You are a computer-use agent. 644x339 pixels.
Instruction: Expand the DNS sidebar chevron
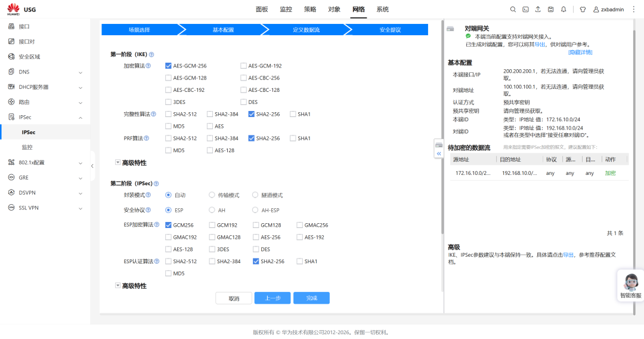coord(80,72)
